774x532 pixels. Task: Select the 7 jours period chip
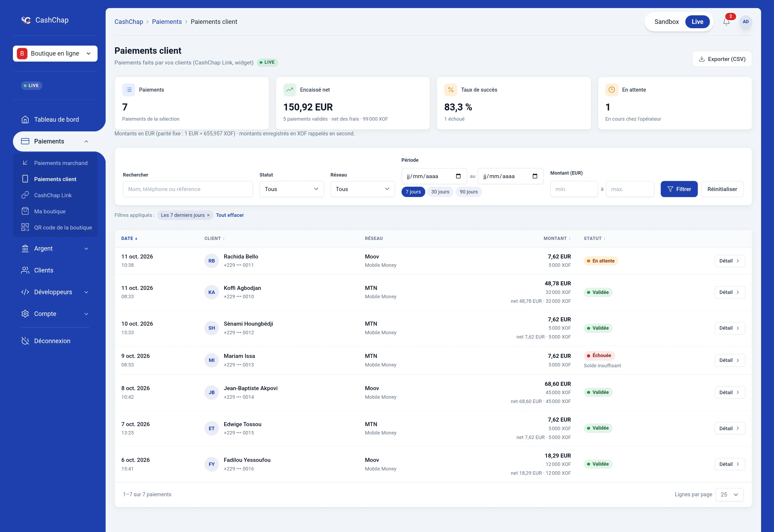point(413,192)
